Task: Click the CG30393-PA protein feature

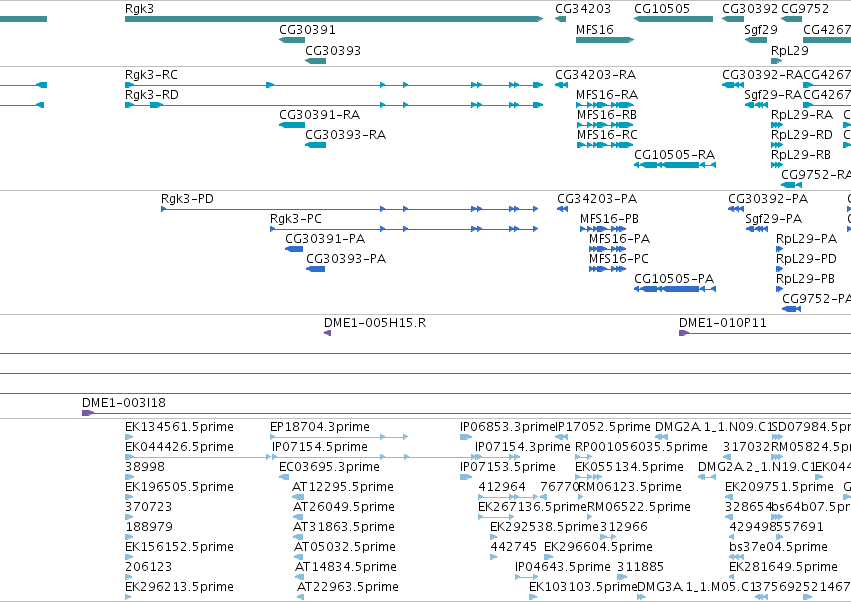Action: (x=315, y=269)
